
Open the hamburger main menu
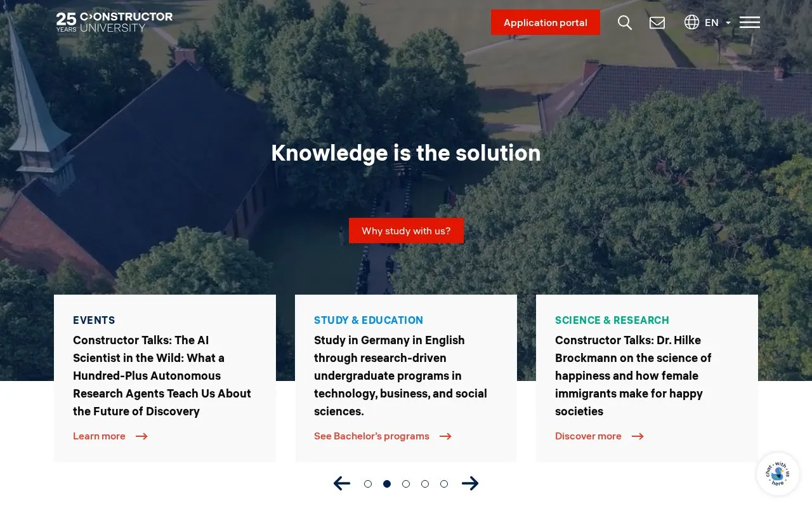[750, 22]
